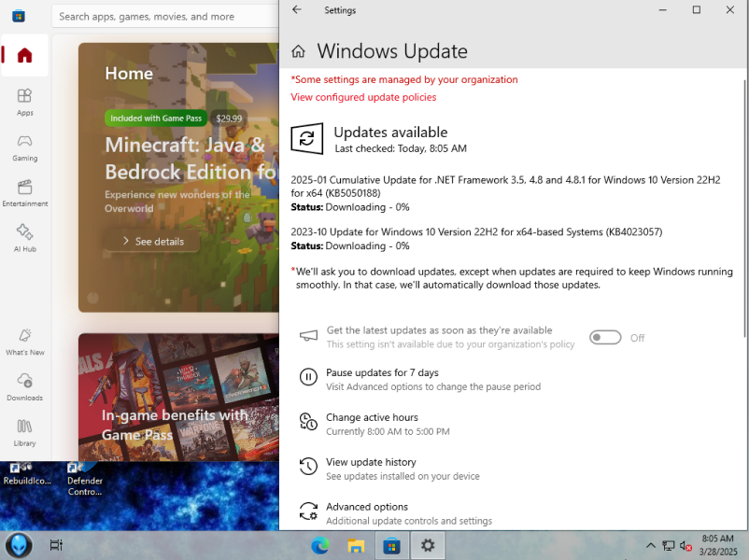749x560 pixels.
Task: Click the Status line under the KB4023057 update
Action: coord(350,245)
